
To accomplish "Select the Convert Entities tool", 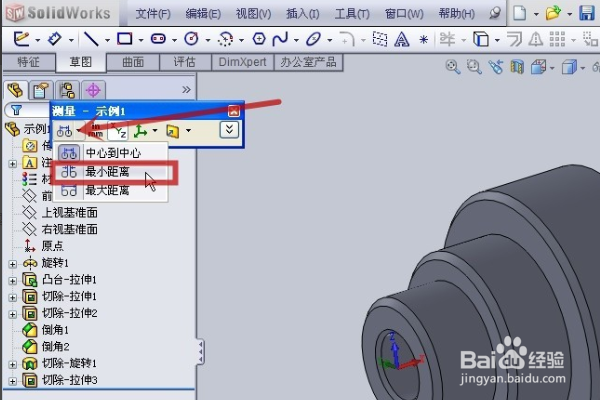I will pyautogui.click(x=481, y=39).
